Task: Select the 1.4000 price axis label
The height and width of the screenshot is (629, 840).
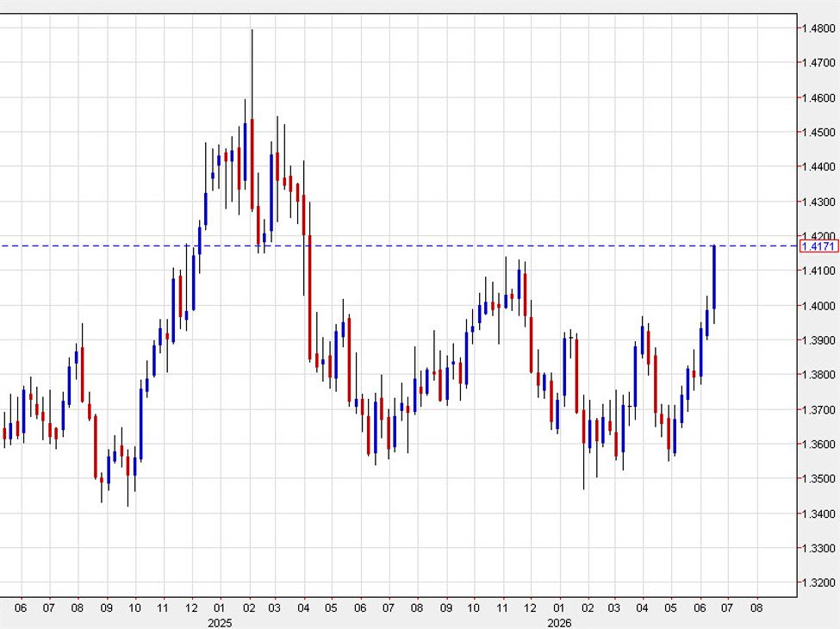Action: (819, 305)
